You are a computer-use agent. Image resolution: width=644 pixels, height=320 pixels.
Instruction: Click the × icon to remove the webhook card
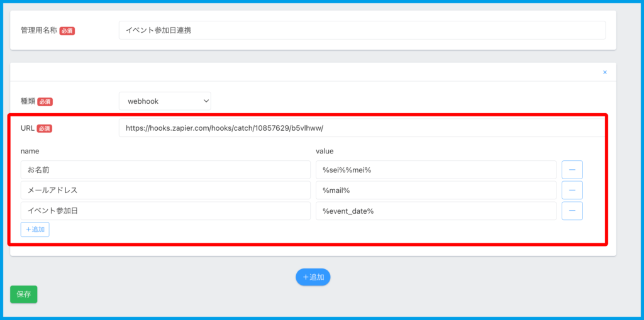pos(604,72)
